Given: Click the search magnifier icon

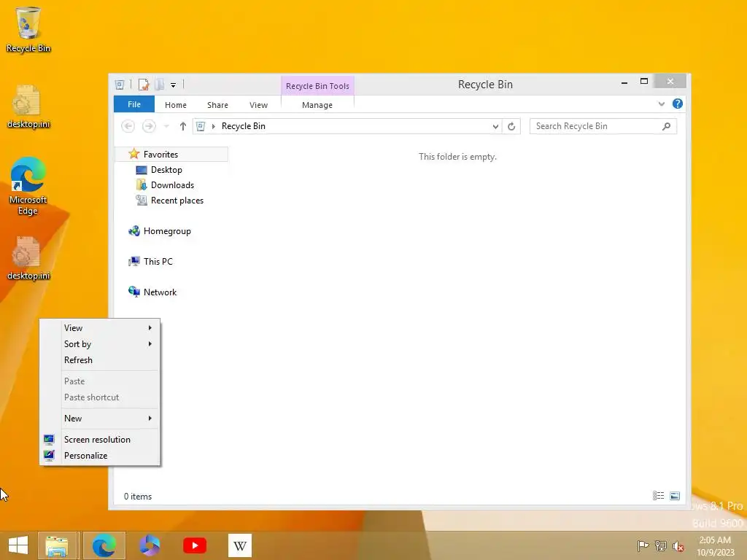Looking at the screenshot, I should [666, 126].
